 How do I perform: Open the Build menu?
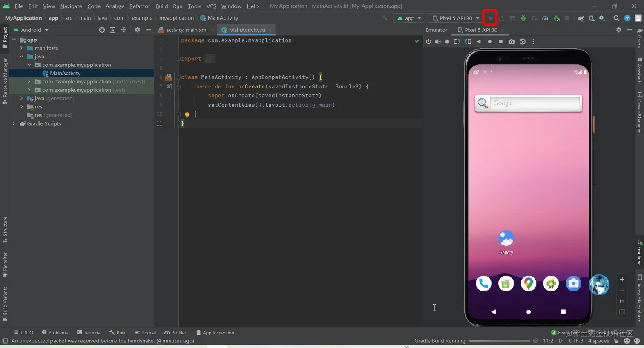coord(162,6)
